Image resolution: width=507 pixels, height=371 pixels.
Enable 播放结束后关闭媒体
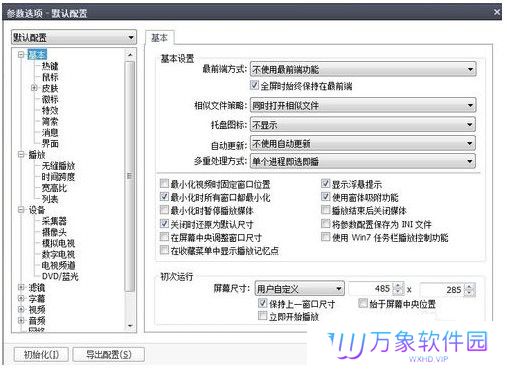coord(325,210)
